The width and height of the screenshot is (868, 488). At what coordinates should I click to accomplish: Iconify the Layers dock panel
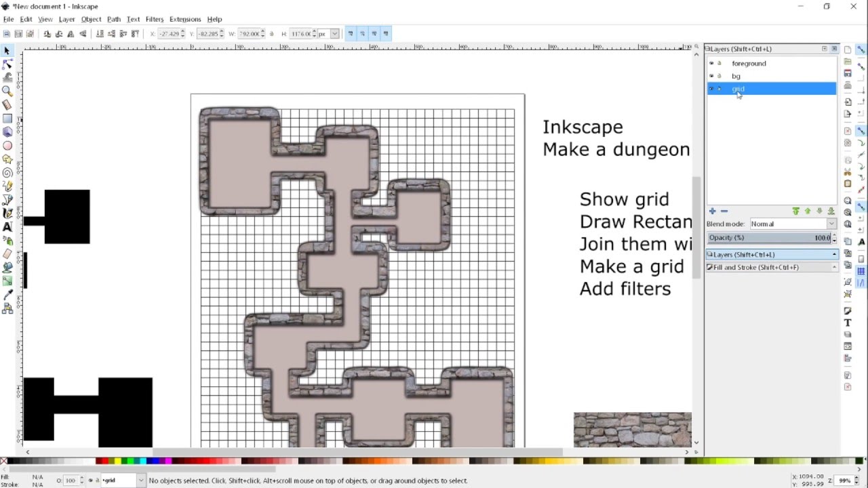(825, 49)
